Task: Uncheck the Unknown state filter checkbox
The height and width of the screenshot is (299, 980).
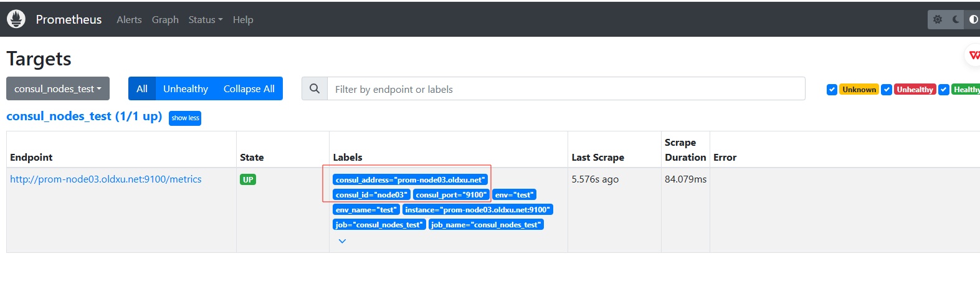Action: (832, 90)
